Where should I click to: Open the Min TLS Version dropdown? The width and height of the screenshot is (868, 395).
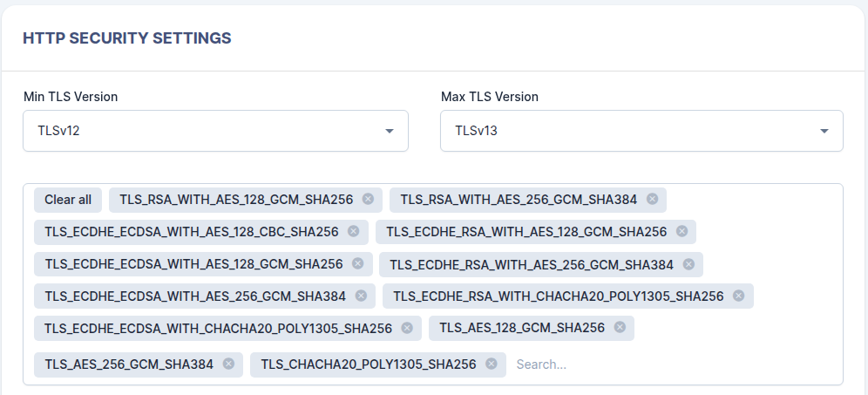click(x=215, y=131)
